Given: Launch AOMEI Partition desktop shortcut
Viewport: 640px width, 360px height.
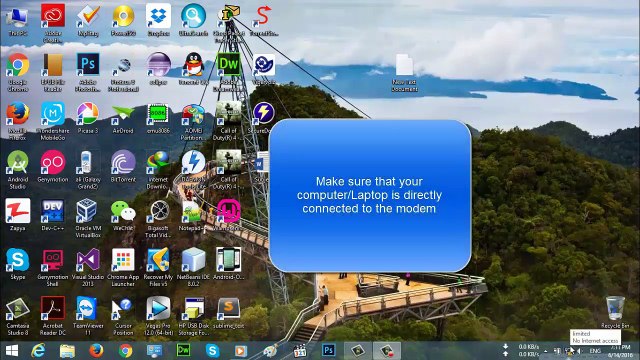Looking at the screenshot, I should tap(193, 121).
